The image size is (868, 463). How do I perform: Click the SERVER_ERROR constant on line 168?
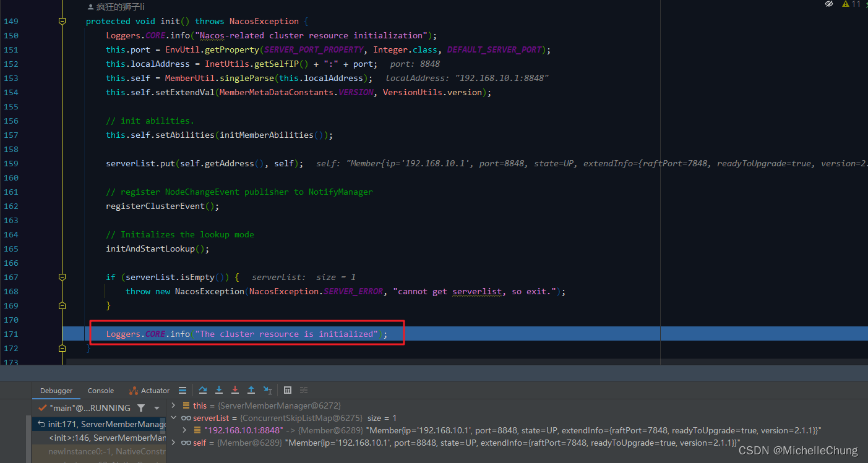point(353,291)
